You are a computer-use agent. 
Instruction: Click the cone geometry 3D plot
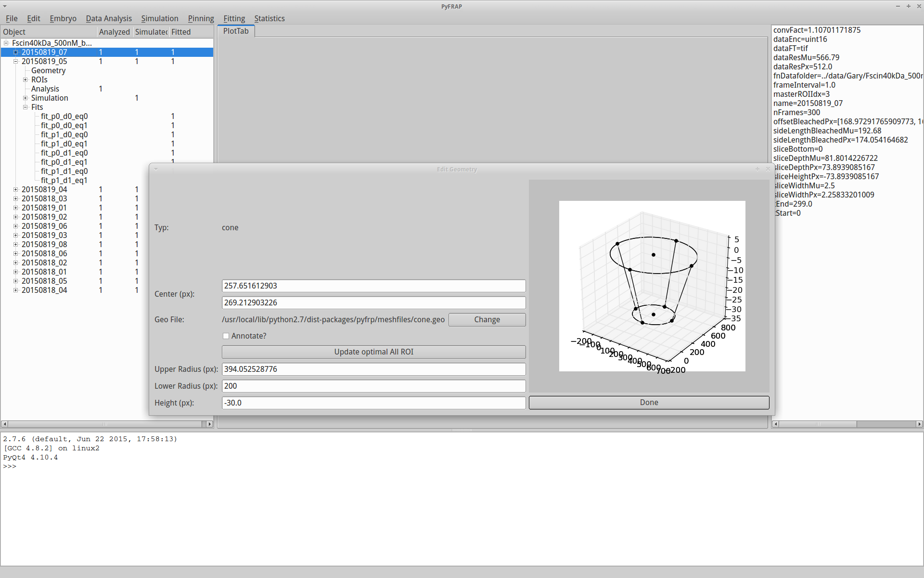pos(652,286)
